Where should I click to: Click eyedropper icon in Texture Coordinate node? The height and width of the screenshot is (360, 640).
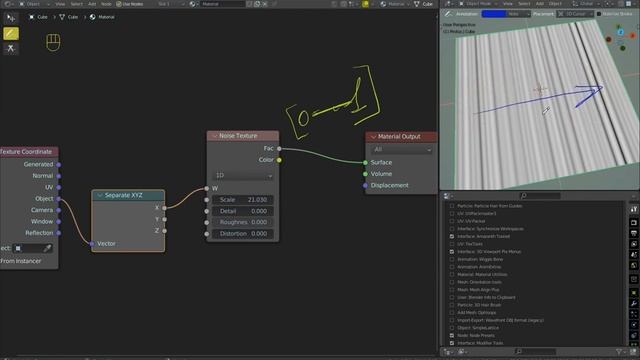[x=47, y=248]
